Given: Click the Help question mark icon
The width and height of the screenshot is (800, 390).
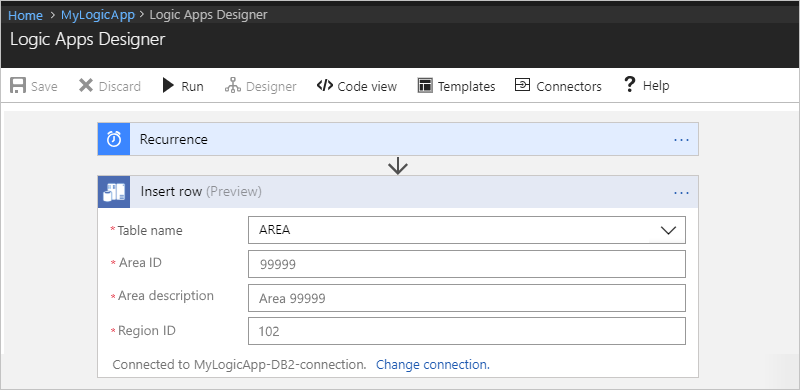Looking at the screenshot, I should coord(630,84).
